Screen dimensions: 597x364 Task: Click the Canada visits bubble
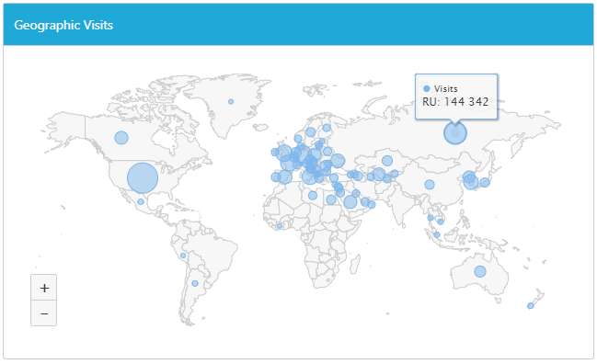(121, 137)
